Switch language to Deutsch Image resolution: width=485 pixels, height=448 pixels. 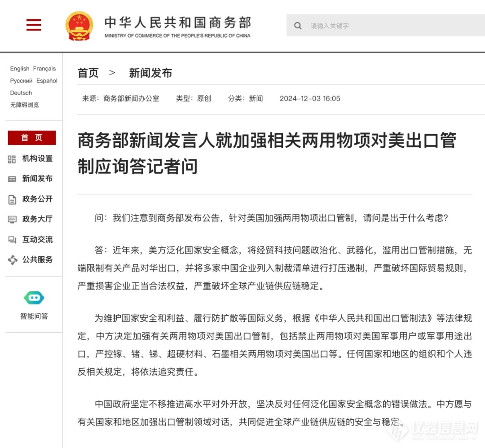21,93
